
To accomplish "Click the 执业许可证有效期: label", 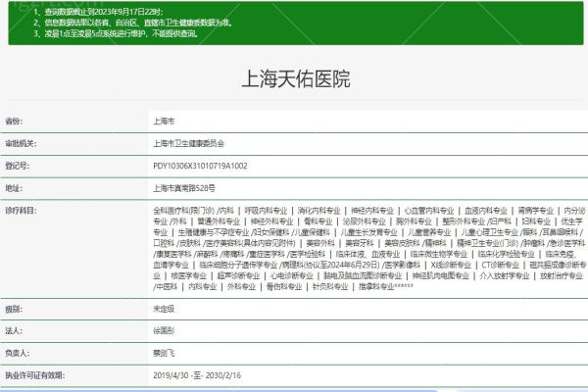I will pyautogui.click(x=35, y=375).
